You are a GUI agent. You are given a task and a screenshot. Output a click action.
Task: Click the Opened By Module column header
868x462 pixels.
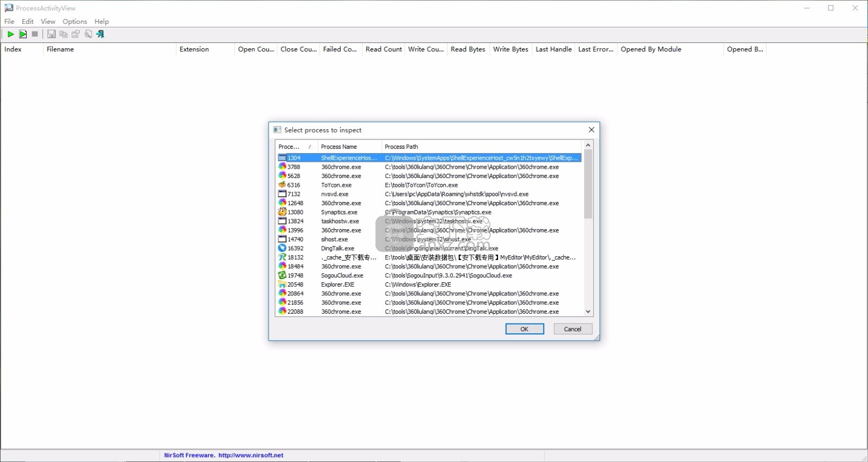click(x=671, y=49)
